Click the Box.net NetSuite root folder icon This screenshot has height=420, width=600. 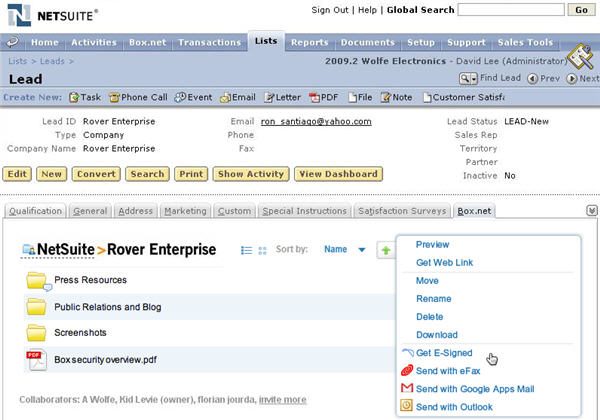click(29, 250)
